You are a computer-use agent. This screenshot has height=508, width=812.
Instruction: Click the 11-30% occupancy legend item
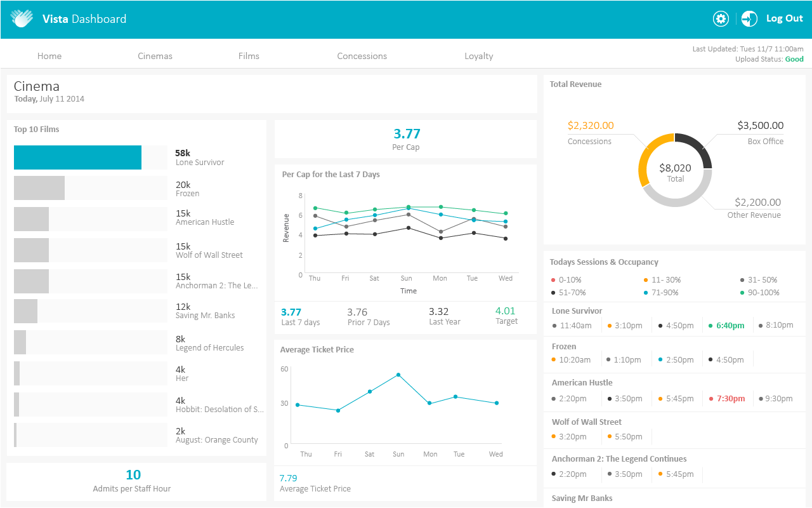[662, 280]
